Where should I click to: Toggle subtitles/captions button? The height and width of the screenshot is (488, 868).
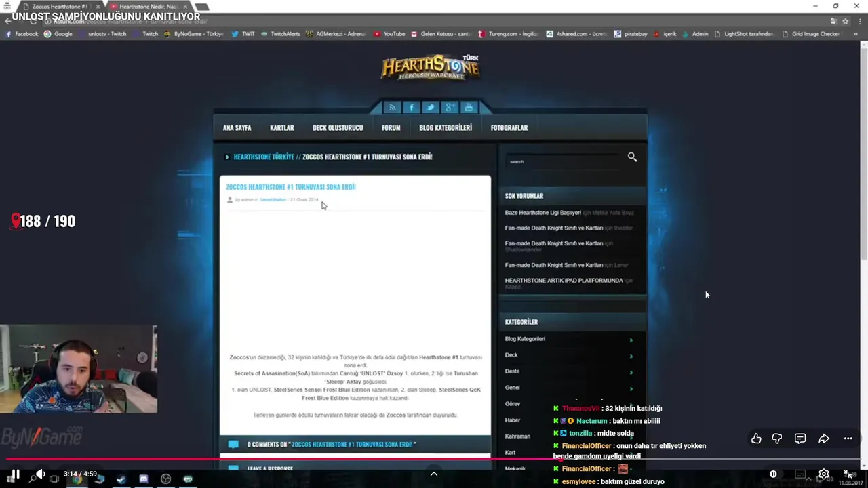click(800, 474)
